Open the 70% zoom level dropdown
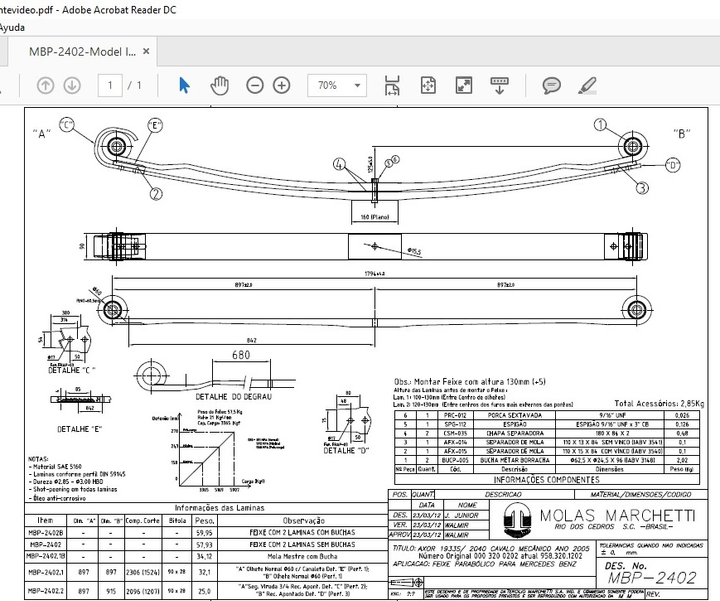The height and width of the screenshot is (601, 720). 335,85
